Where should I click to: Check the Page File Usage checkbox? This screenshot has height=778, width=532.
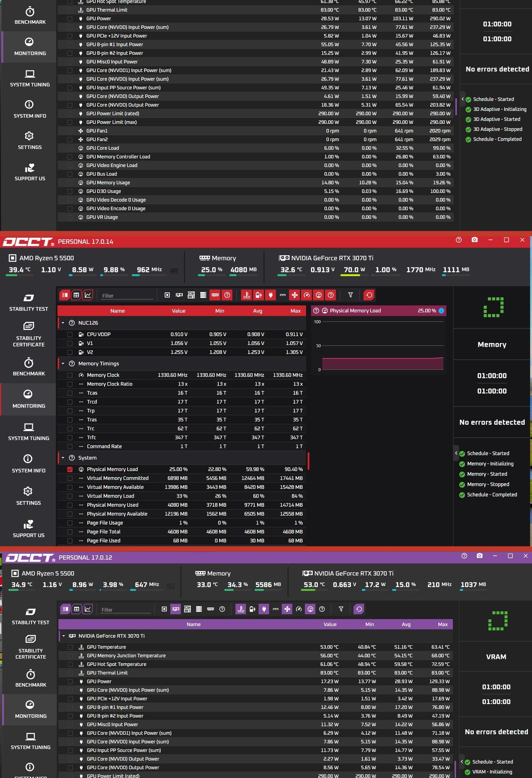pos(70,523)
